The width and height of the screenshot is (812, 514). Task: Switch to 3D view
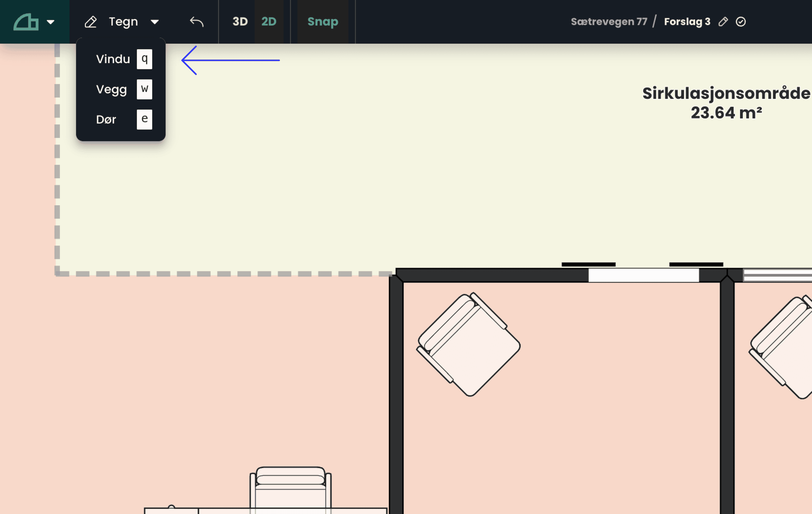[x=240, y=22]
